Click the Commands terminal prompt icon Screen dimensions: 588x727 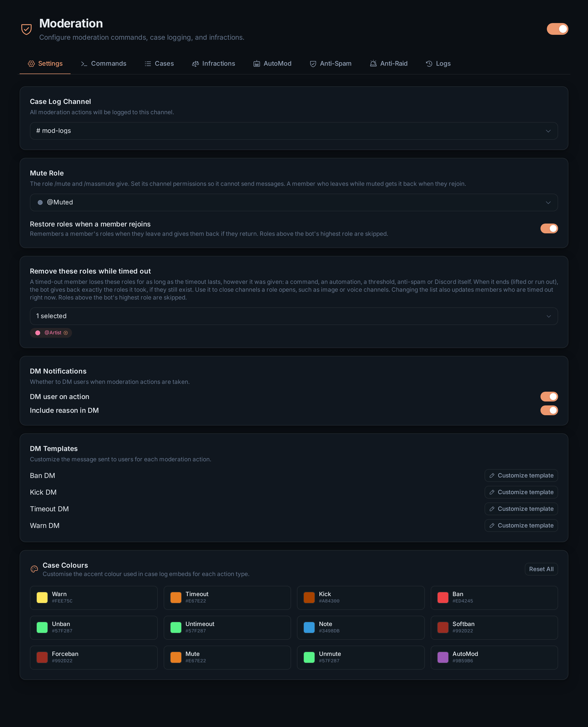(84, 64)
